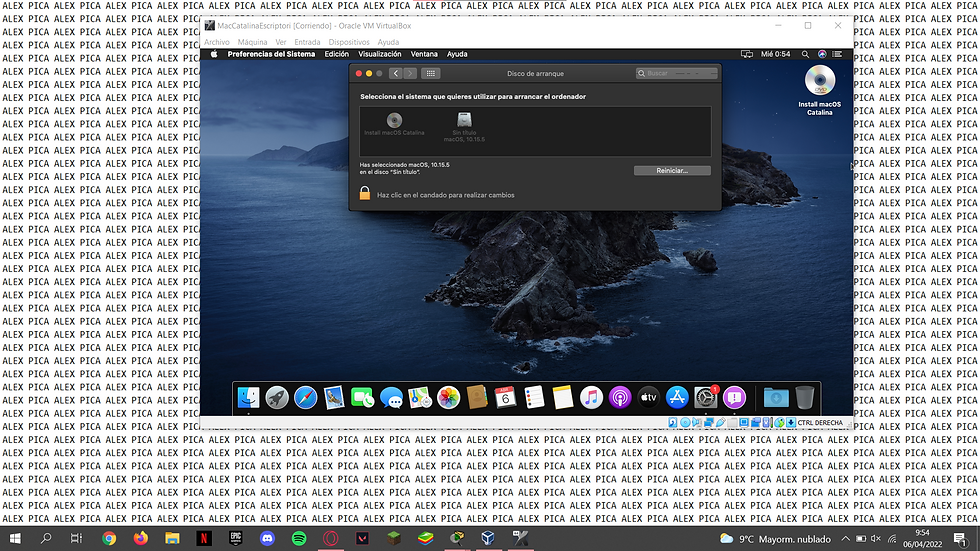The height and width of the screenshot is (551, 980).
Task: Open Launchpad rocket icon in dock
Action: pyautogui.click(x=277, y=397)
